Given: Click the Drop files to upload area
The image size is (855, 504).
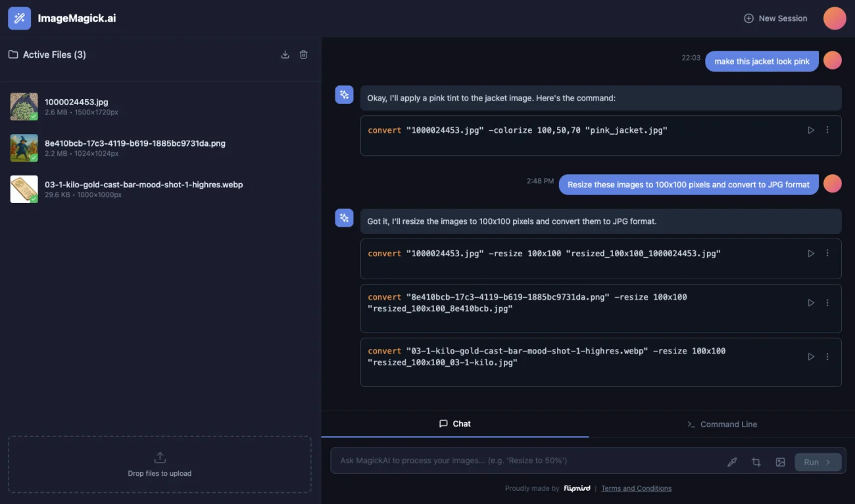Looking at the screenshot, I should coord(160,464).
